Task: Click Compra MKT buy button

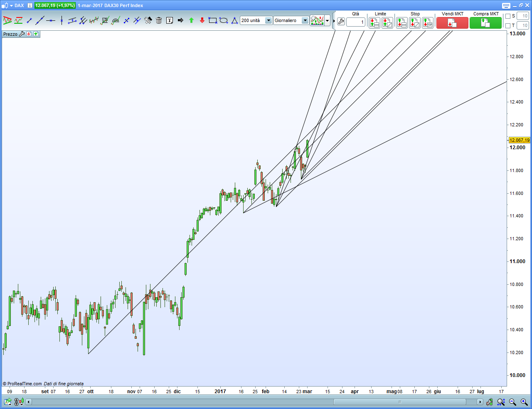Action: coord(485,23)
